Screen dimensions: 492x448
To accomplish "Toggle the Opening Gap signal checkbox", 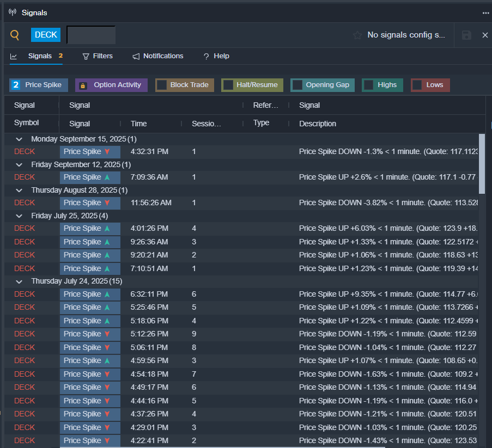I will tap(297, 85).
